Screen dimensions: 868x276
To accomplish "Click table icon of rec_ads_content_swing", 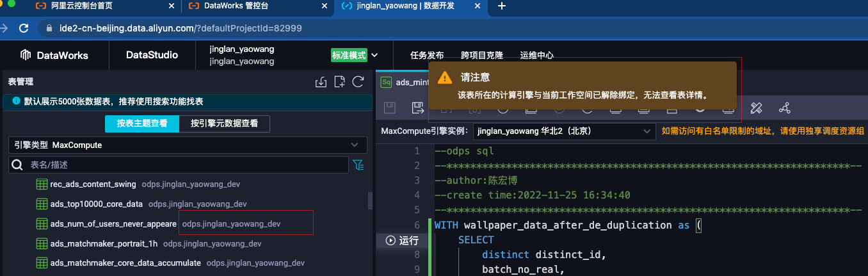I will pos(42,184).
